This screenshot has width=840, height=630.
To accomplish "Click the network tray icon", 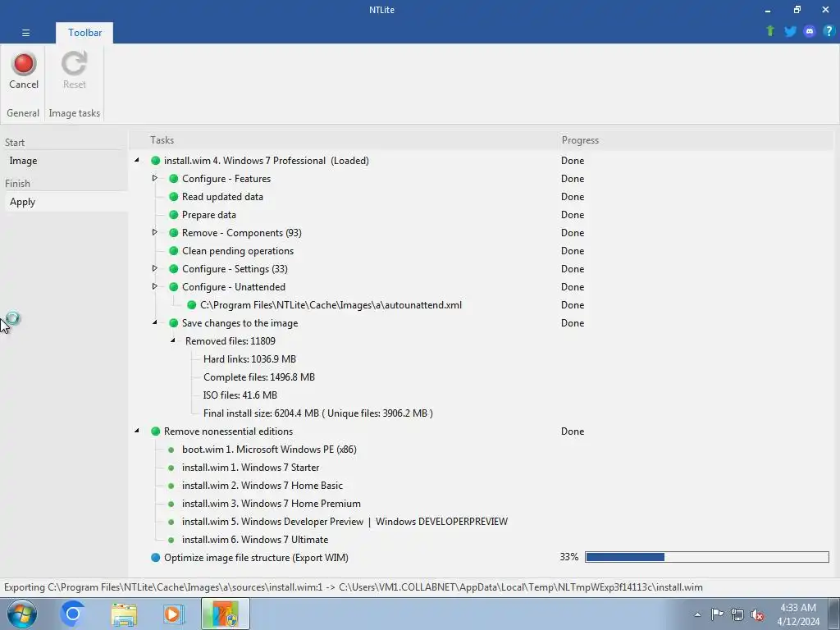I will pyautogui.click(x=737, y=614).
